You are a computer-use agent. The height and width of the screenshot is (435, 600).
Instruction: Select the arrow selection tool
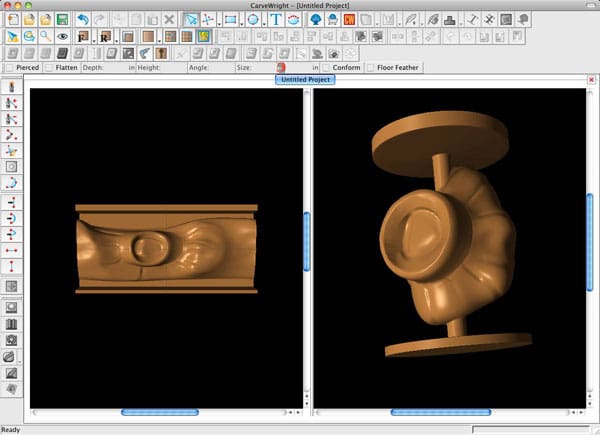[x=191, y=20]
